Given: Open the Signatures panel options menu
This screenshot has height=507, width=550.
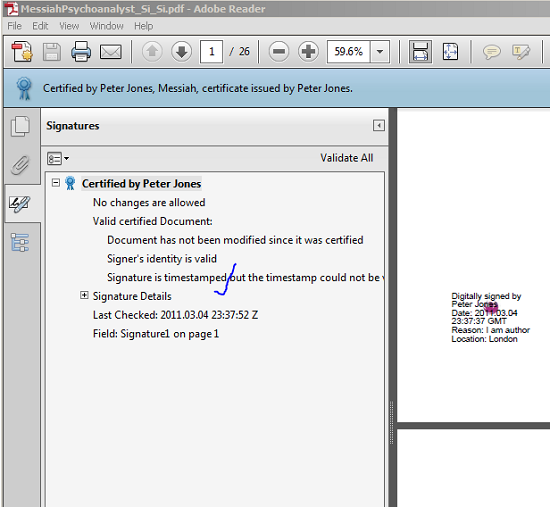Looking at the screenshot, I should pos(58,158).
